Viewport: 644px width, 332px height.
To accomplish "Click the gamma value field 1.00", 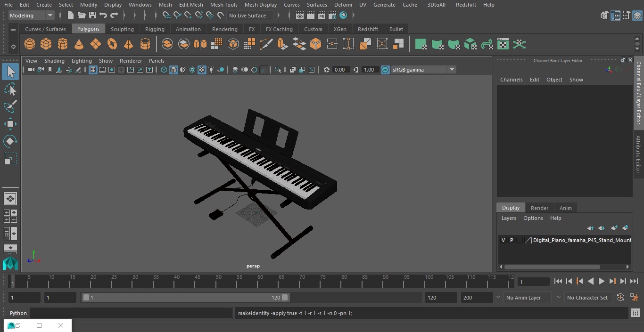I will click(x=369, y=70).
